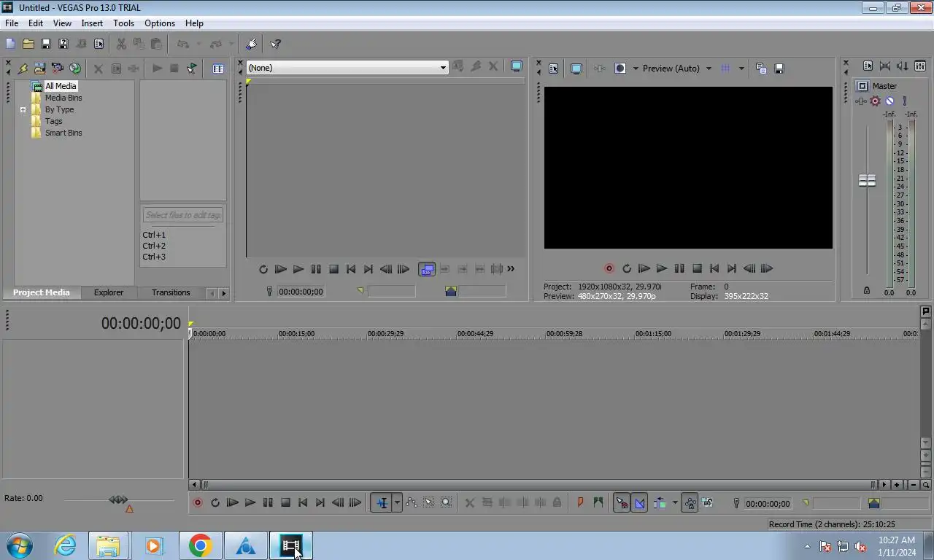934x560 pixels.
Task: Open the interactive tutorials hand icon
Action: (251, 44)
